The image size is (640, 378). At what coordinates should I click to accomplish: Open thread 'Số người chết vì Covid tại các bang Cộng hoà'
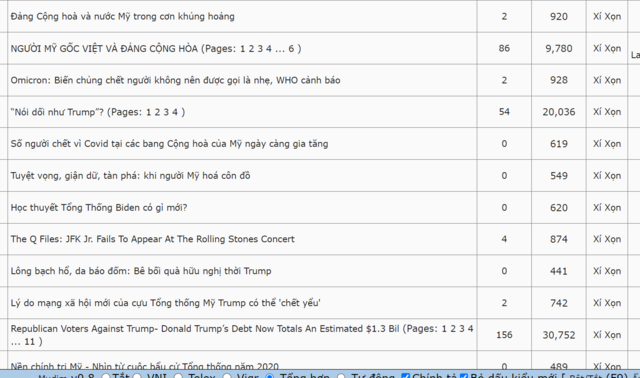tap(169, 144)
